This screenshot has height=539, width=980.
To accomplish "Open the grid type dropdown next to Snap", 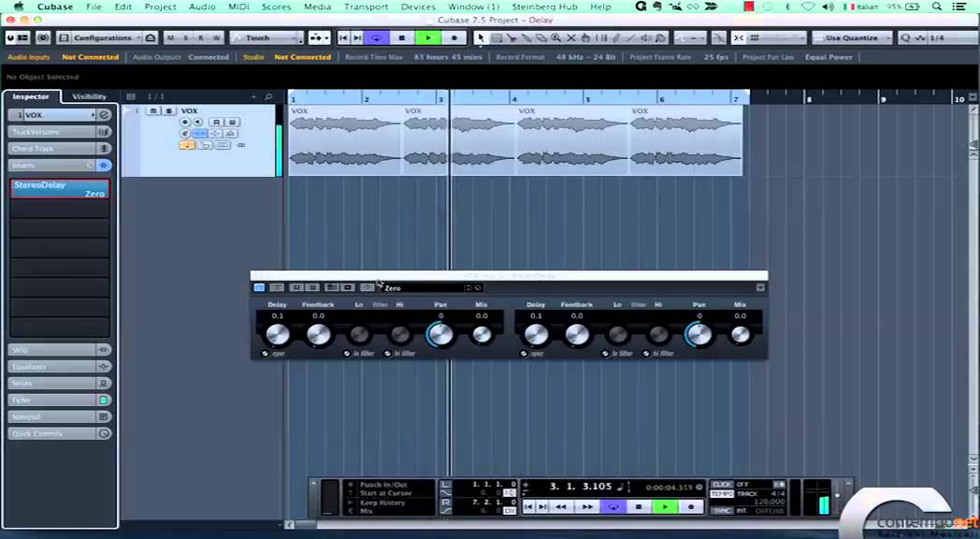I will 776,38.
